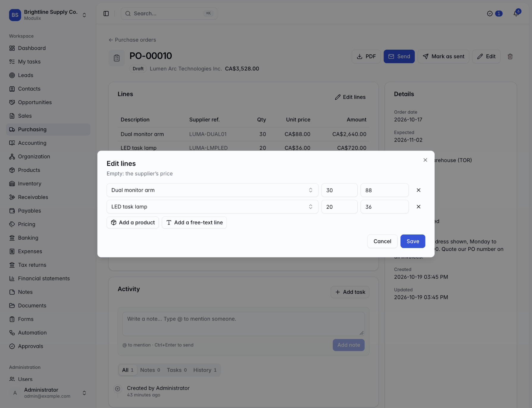Remove the LED task lamp line

coord(418,207)
